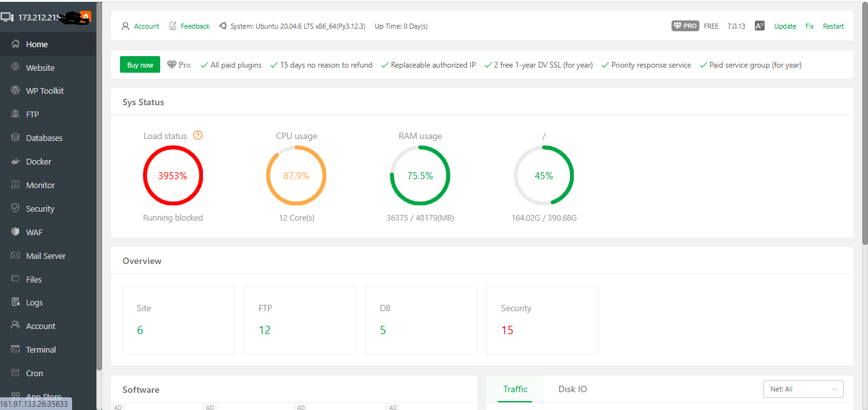Click the Account person icon in sidebar
This screenshot has width=868, height=410.
tap(15, 325)
